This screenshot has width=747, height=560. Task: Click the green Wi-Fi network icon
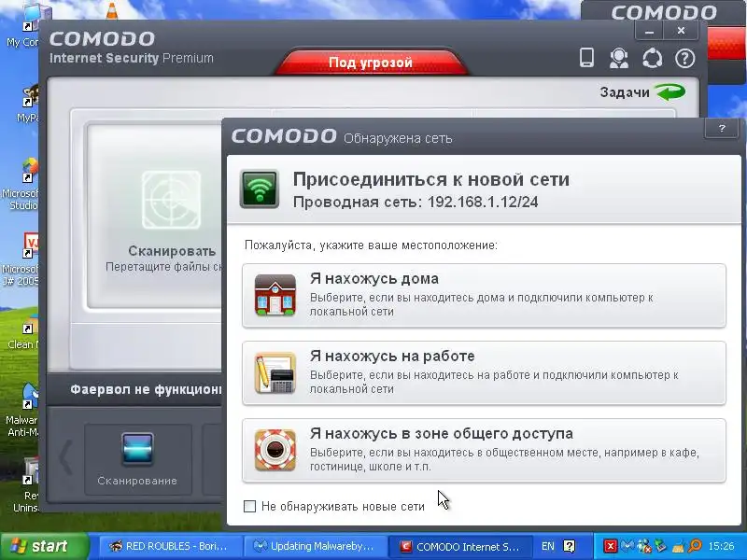260,189
